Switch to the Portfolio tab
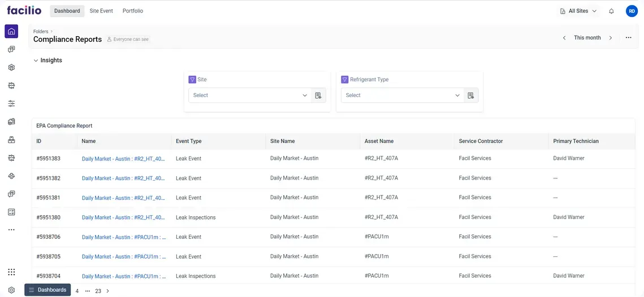This screenshot has width=644, height=297. point(133,11)
